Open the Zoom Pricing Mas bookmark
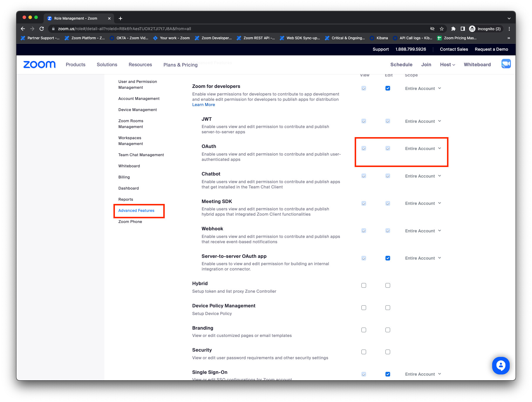Viewport: 532px width, 402px height. 457,38
